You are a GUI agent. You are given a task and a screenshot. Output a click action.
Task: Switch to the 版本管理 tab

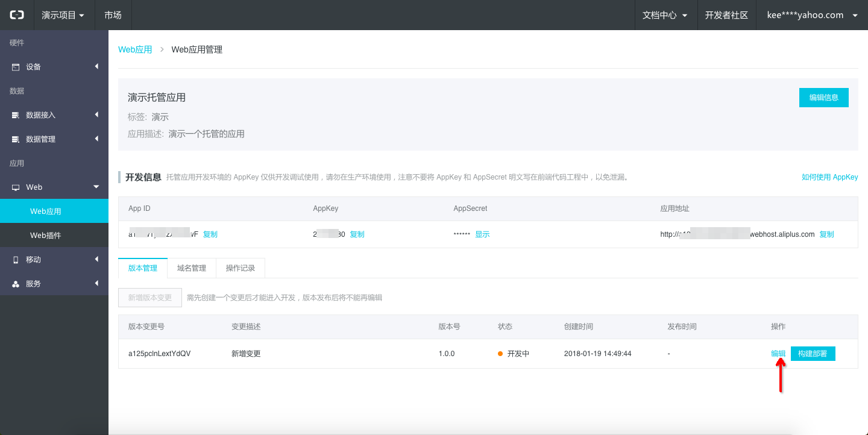point(143,268)
